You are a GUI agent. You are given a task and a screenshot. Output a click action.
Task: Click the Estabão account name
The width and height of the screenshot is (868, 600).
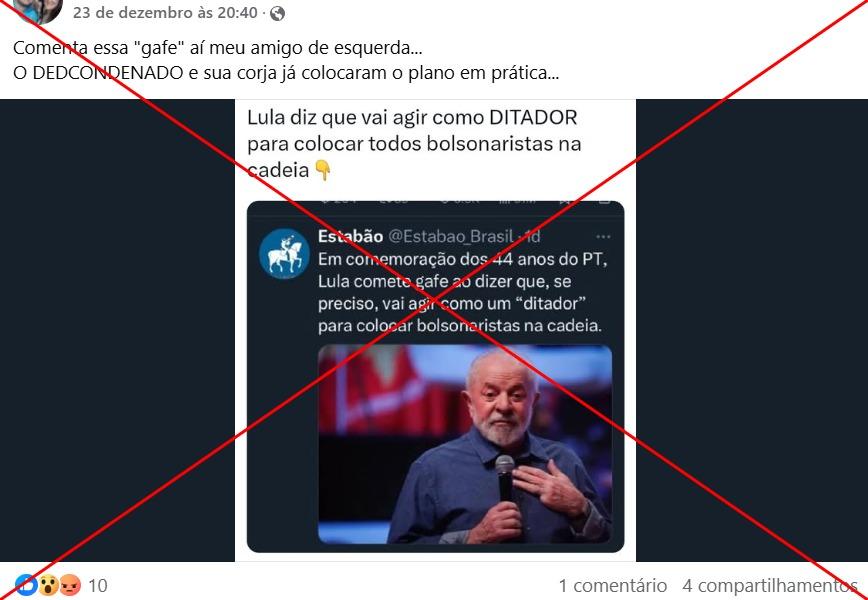[350, 237]
